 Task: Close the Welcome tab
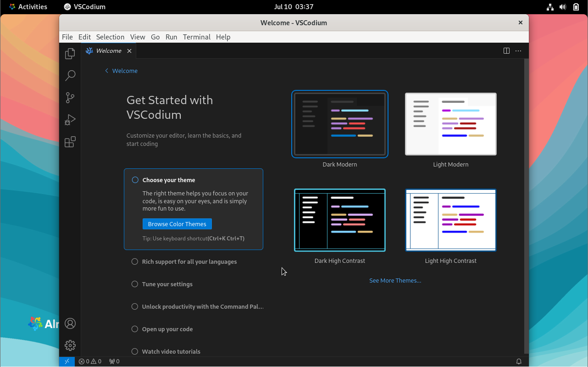click(129, 51)
